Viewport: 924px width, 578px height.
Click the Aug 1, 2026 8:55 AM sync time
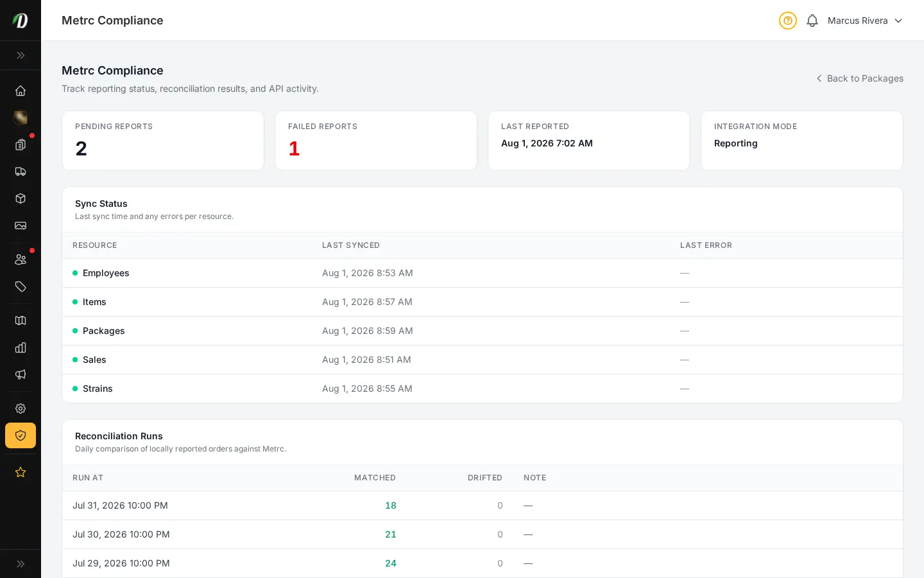367,389
